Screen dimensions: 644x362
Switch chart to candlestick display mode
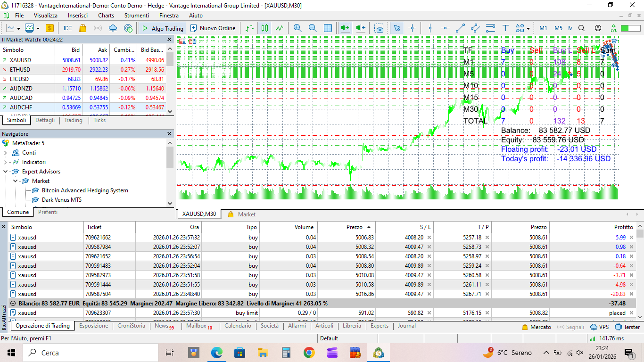(265, 28)
